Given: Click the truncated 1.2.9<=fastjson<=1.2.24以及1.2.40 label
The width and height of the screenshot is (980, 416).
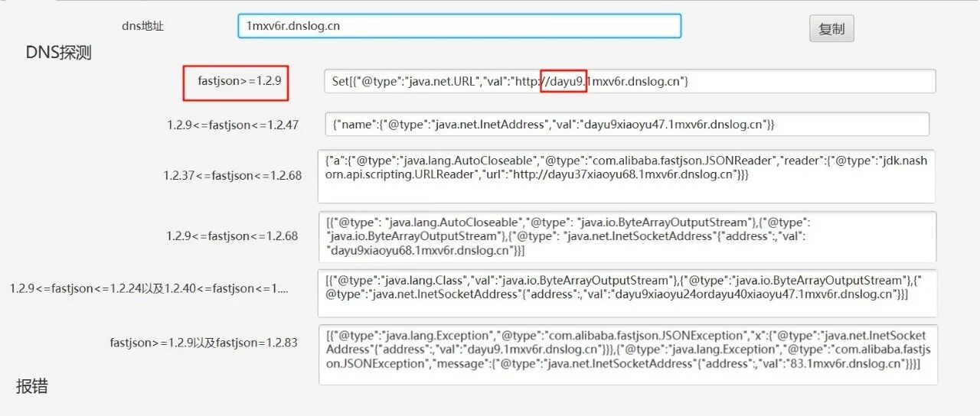Looking at the screenshot, I should (x=149, y=288).
